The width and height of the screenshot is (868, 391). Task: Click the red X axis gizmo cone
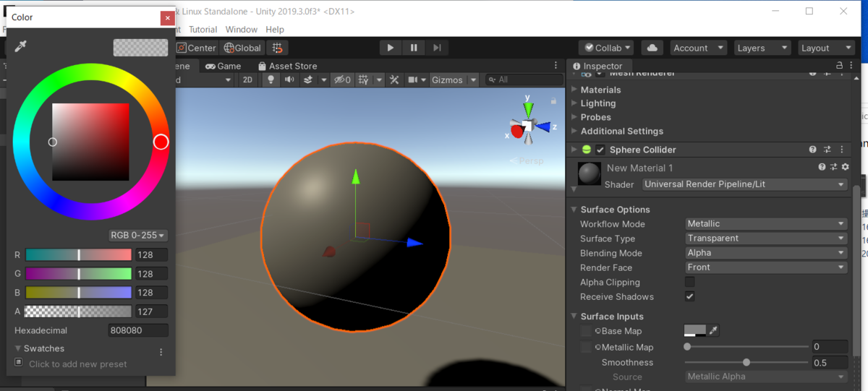[x=516, y=131]
